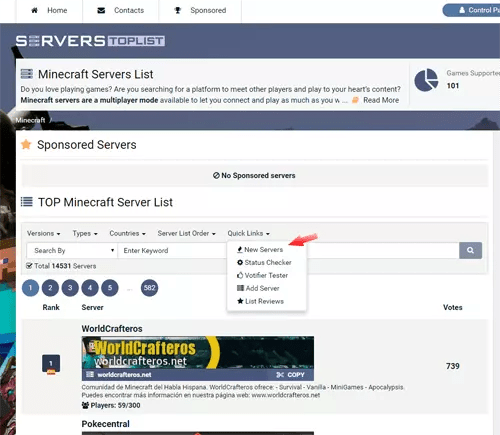Click the Games Supported 101 value
Screen dimensions: 500x435
[453, 86]
